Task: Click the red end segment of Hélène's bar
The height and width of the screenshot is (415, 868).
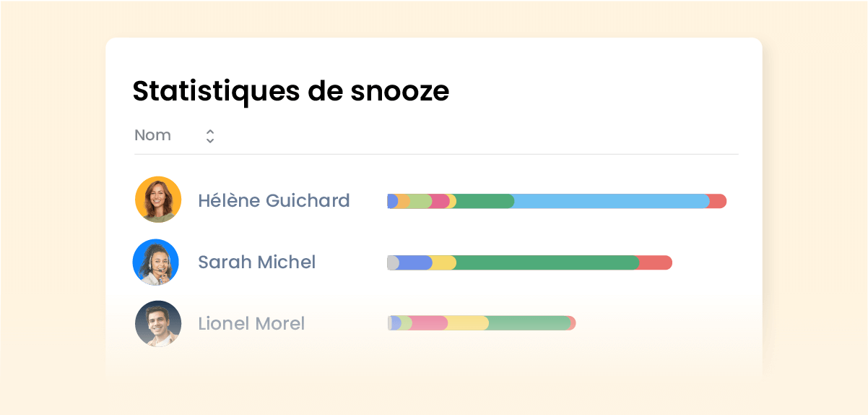Action: pos(719,201)
